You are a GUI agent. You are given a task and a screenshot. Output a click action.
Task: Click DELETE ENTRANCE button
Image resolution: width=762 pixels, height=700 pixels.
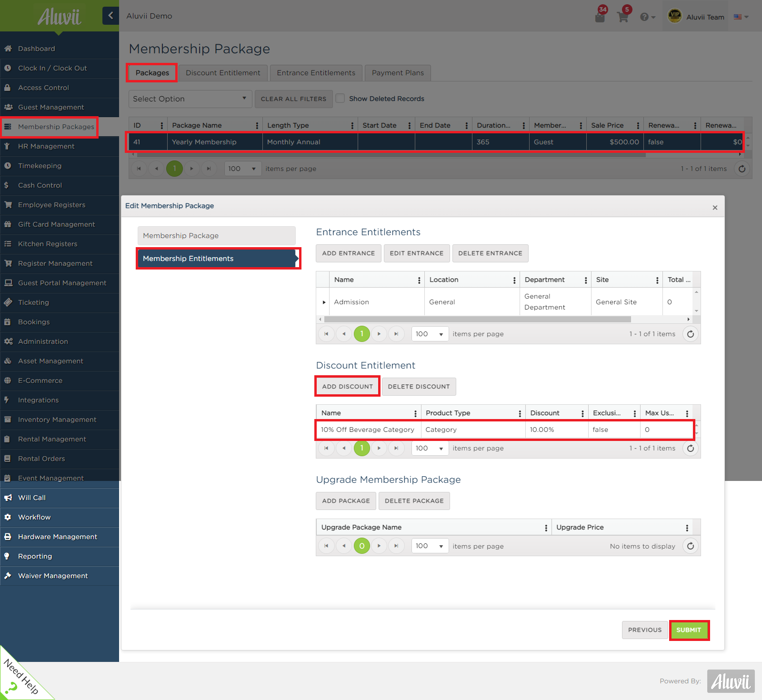tap(490, 253)
